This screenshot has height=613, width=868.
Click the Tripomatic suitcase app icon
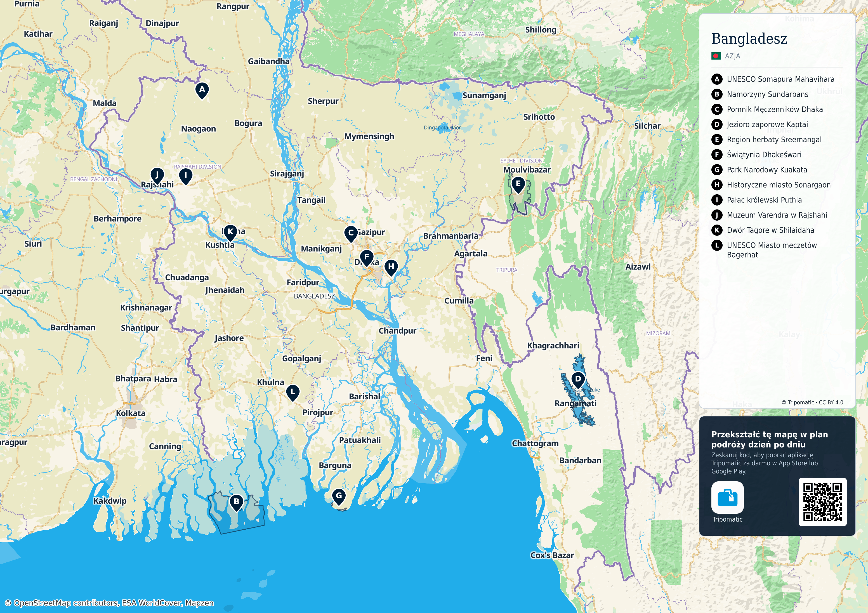pos(727,498)
